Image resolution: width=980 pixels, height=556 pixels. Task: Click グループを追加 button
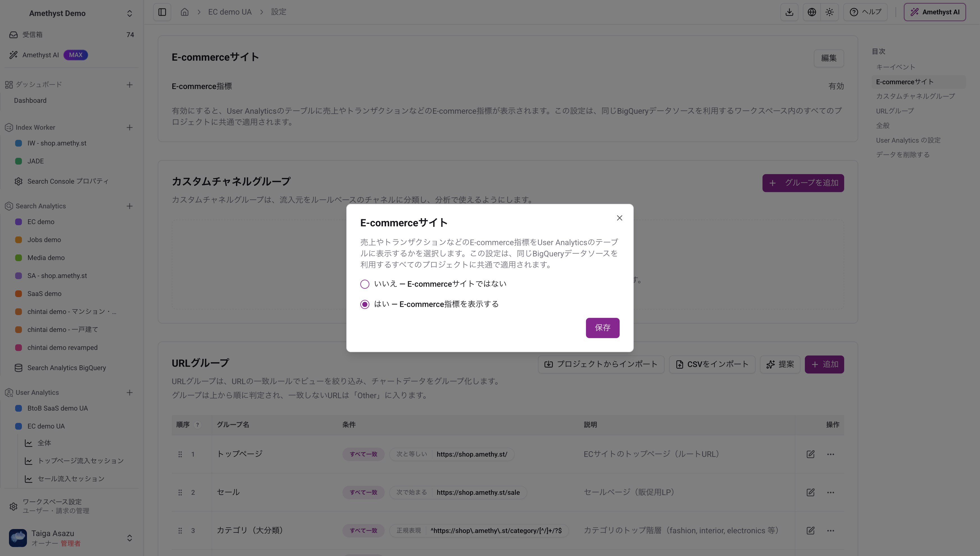pos(803,183)
